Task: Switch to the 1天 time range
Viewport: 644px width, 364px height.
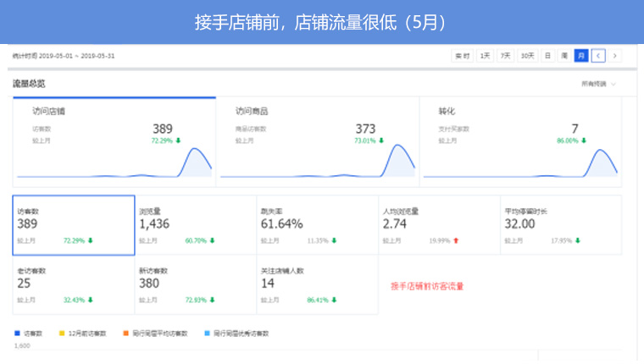Action: 485,56
